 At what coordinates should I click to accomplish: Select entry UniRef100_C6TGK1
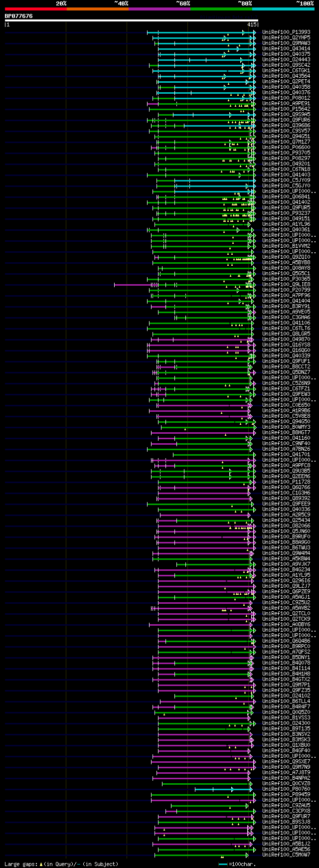(286, 71)
